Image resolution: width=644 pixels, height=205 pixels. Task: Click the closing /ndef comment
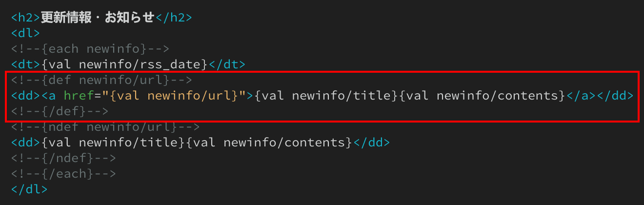click(63, 158)
